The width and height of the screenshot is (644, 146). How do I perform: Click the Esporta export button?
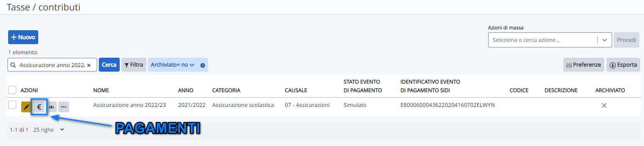(x=623, y=65)
